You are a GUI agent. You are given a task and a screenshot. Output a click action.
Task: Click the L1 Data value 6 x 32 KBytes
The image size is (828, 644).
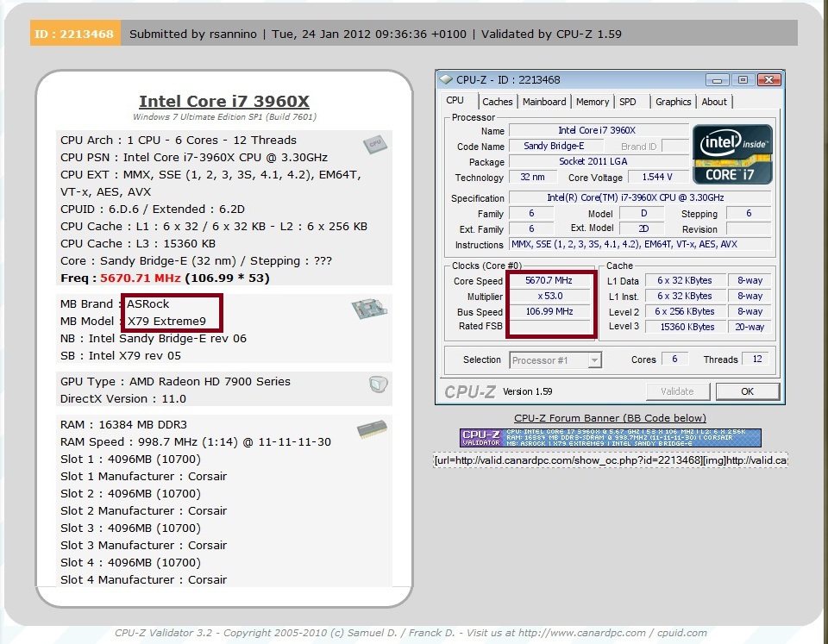686,281
